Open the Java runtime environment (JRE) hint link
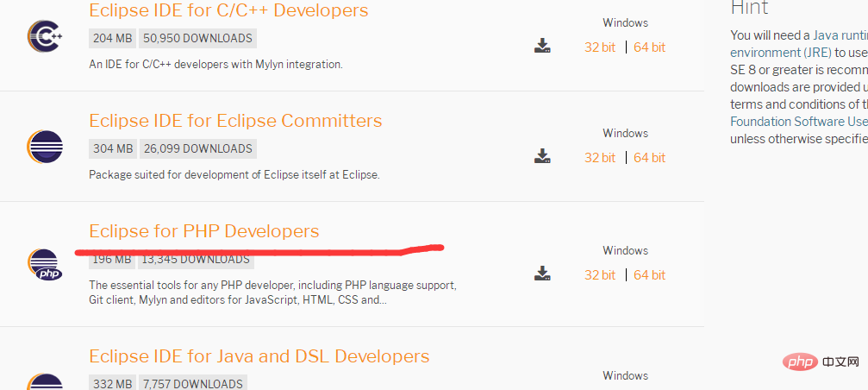This screenshot has width=868, height=390. tap(799, 44)
